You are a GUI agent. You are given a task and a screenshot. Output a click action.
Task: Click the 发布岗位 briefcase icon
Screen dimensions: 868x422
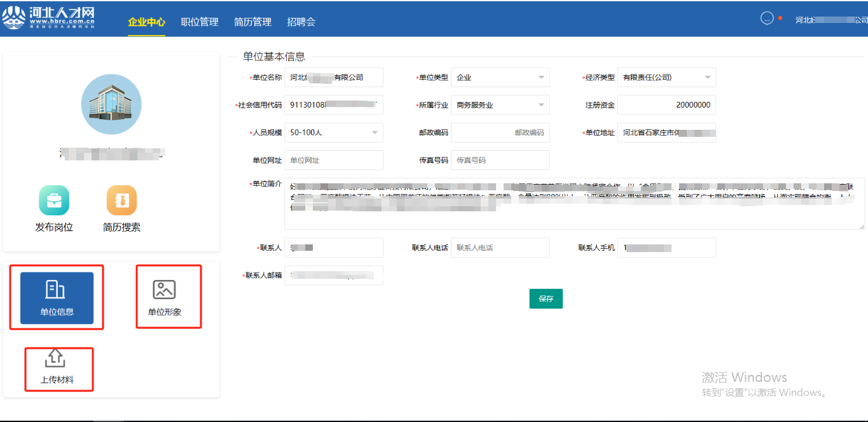[x=54, y=201]
